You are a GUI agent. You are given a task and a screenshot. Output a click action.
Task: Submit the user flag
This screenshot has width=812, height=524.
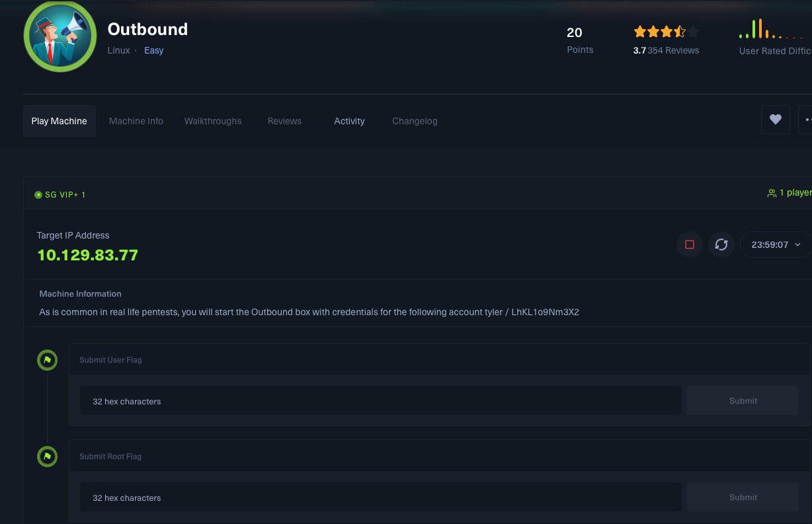coord(743,401)
